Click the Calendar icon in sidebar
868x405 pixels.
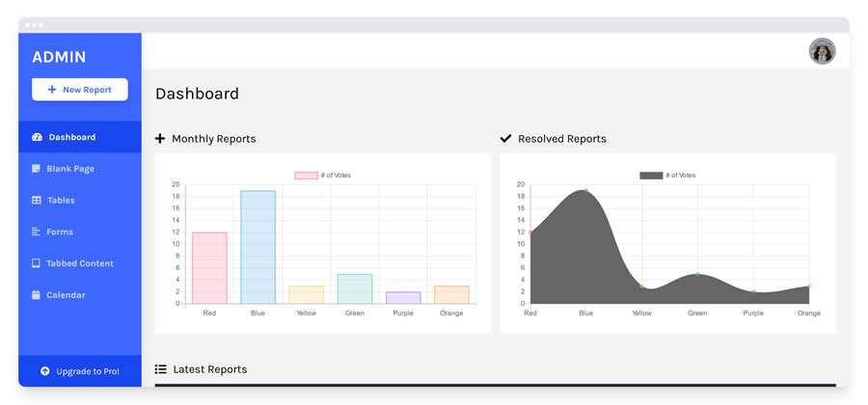[36, 295]
